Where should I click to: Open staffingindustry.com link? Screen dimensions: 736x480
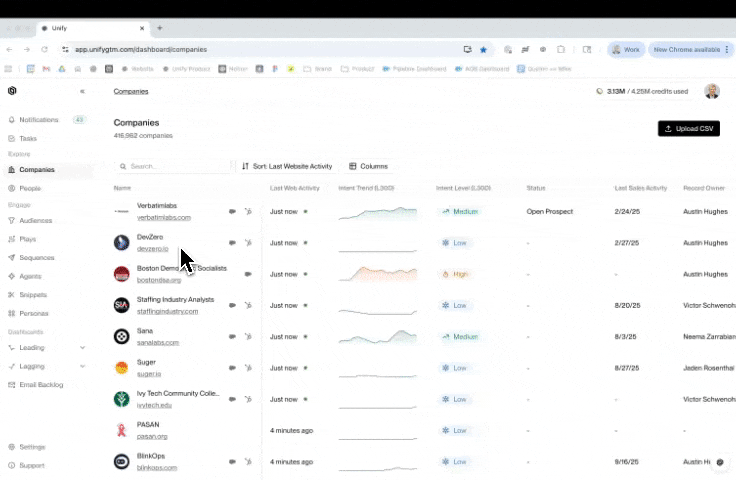click(x=168, y=311)
